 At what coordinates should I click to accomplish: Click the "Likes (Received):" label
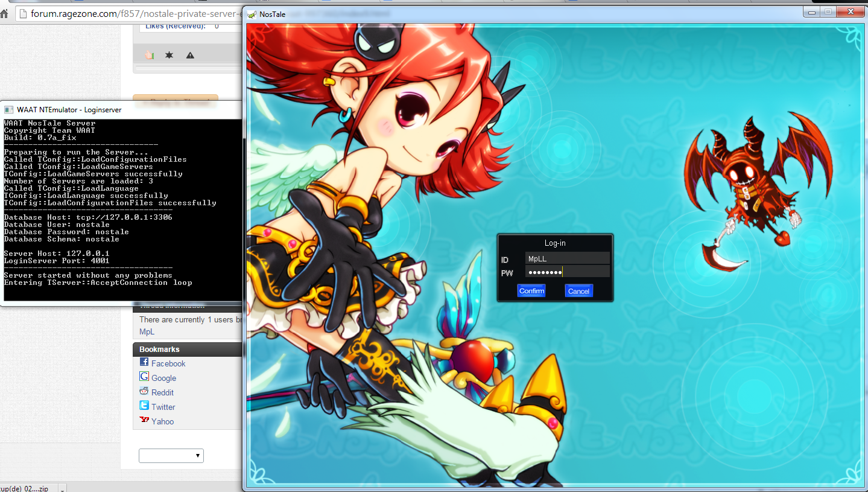coord(175,26)
